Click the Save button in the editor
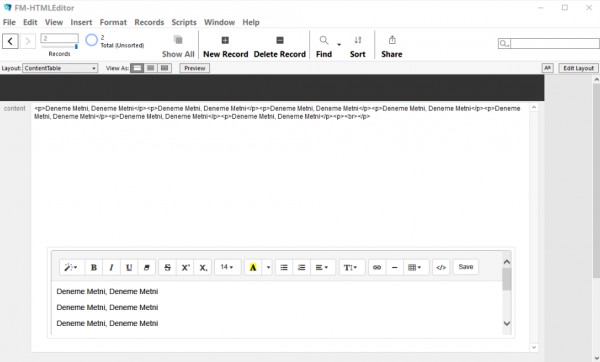The height and width of the screenshot is (362, 600). (466, 267)
